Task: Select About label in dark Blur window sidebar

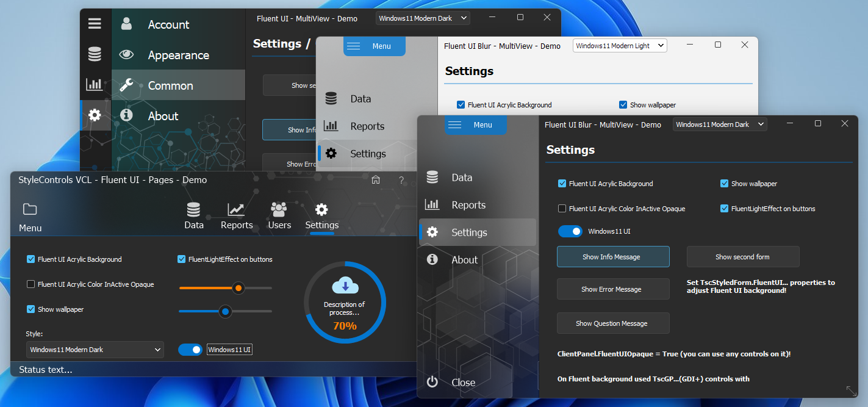Action: click(x=464, y=260)
